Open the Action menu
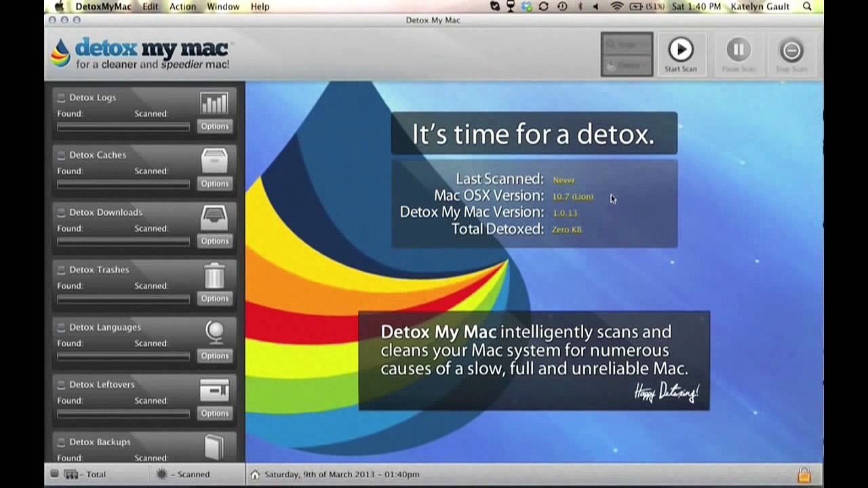Viewport: 868px width, 488px height. (x=182, y=7)
